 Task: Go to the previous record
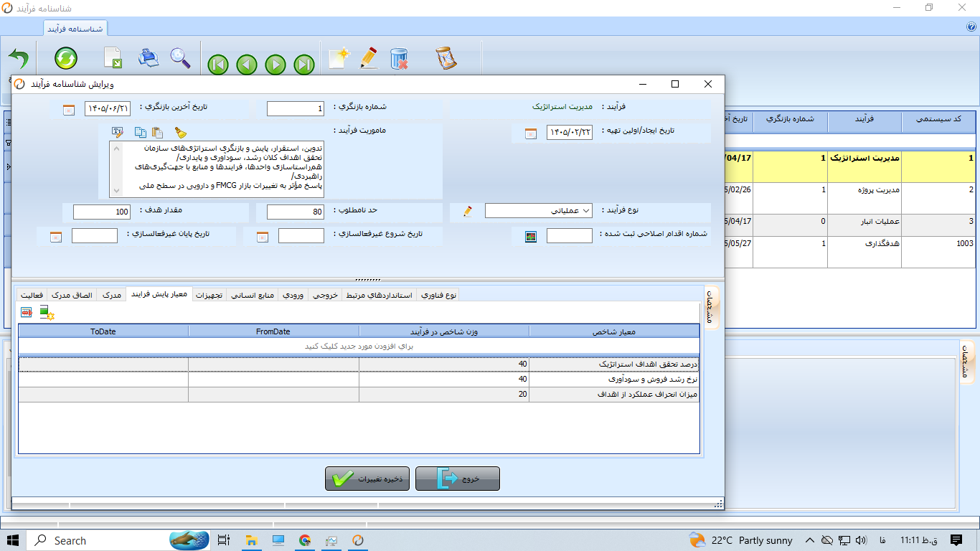pyautogui.click(x=247, y=65)
